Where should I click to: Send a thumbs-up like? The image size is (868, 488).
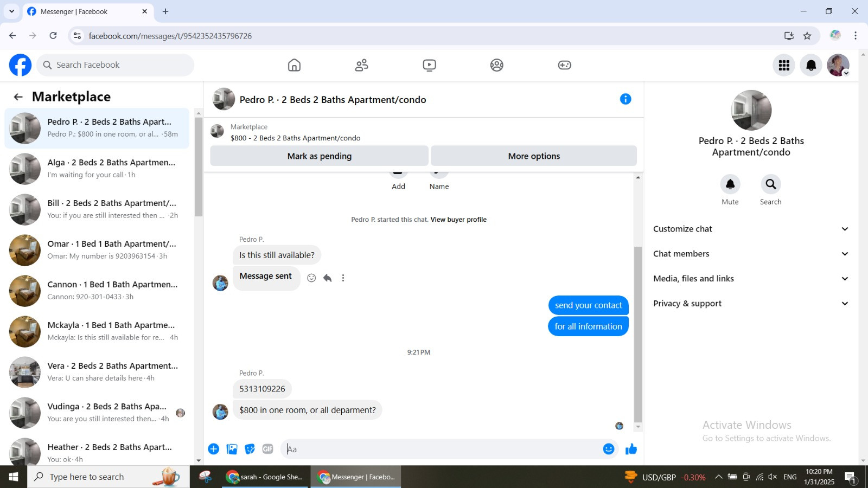click(x=631, y=449)
